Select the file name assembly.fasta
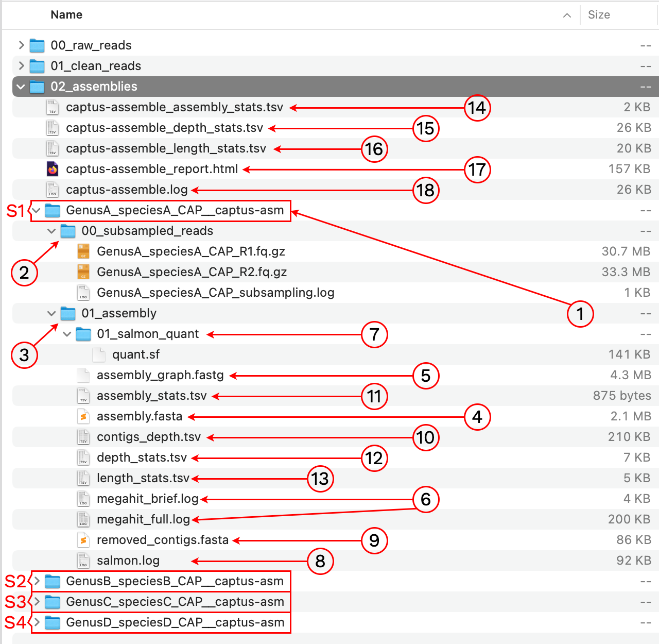This screenshot has width=659, height=644. 140,416
